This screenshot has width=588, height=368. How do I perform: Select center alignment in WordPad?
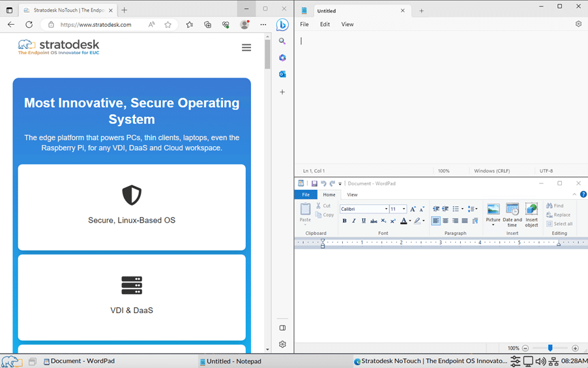445,221
